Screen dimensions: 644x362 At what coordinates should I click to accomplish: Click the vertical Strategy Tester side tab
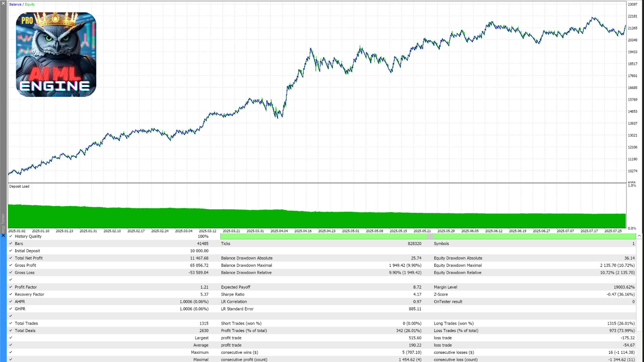click(3, 223)
